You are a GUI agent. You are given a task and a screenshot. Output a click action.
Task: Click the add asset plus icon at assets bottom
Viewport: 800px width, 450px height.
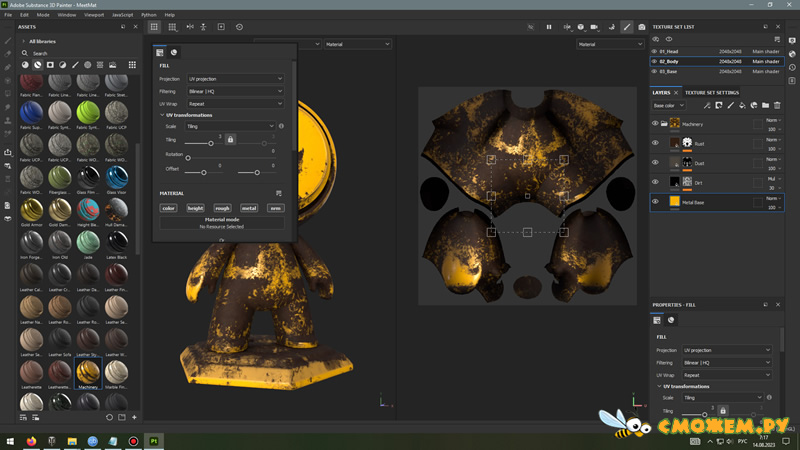(134, 417)
